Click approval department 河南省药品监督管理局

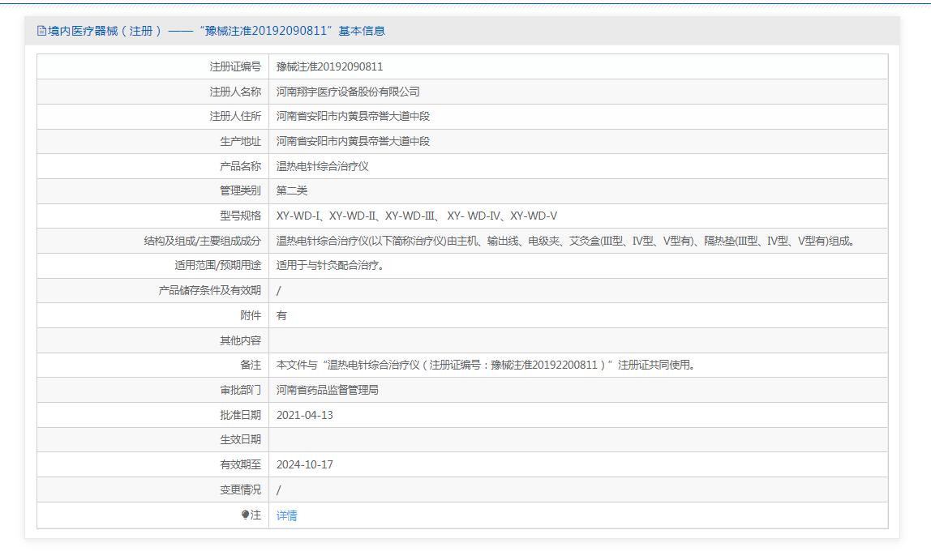[x=328, y=390]
